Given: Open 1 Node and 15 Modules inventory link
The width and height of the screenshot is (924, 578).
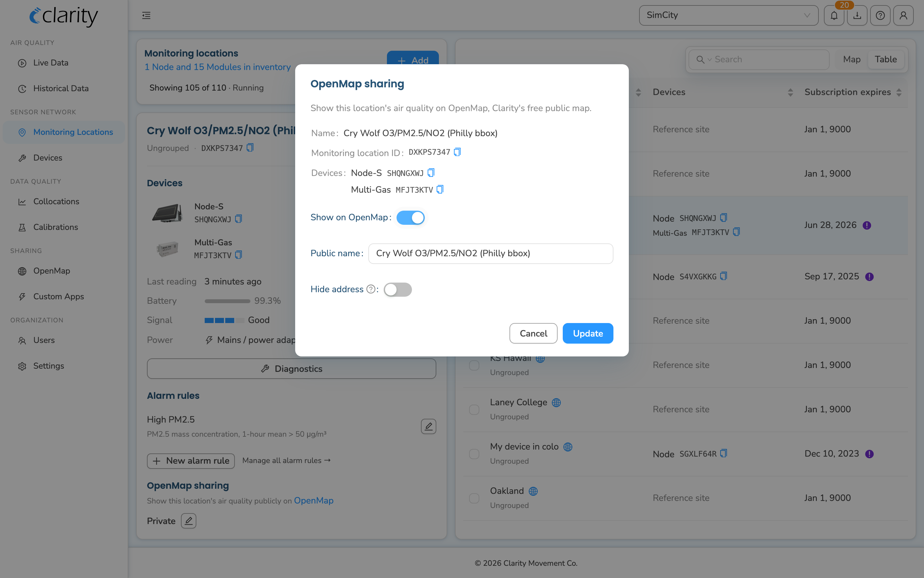Looking at the screenshot, I should 218,67.
